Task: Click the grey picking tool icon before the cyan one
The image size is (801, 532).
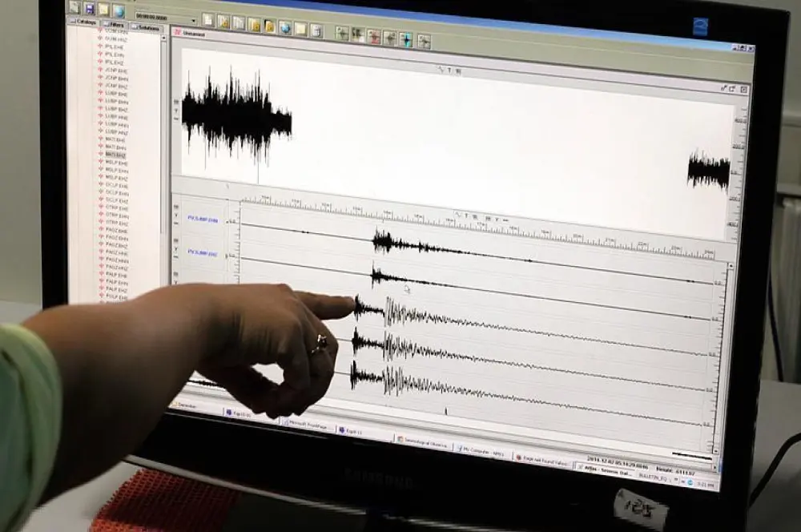Action: (390, 38)
